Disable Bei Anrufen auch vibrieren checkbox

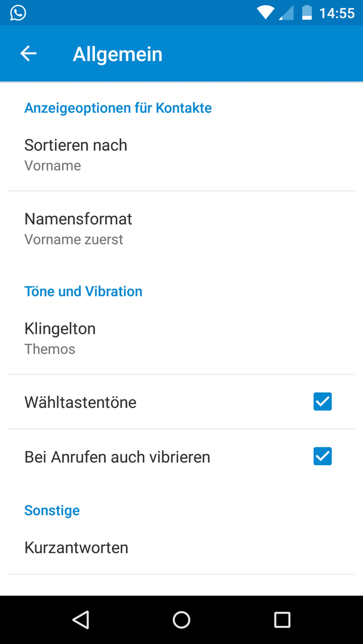[322, 456]
